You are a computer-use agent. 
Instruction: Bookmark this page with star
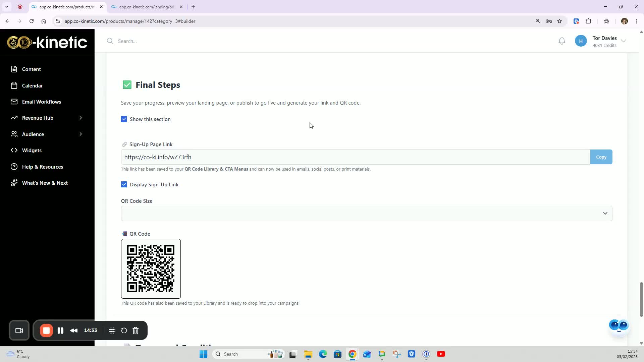pyautogui.click(x=559, y=21)
